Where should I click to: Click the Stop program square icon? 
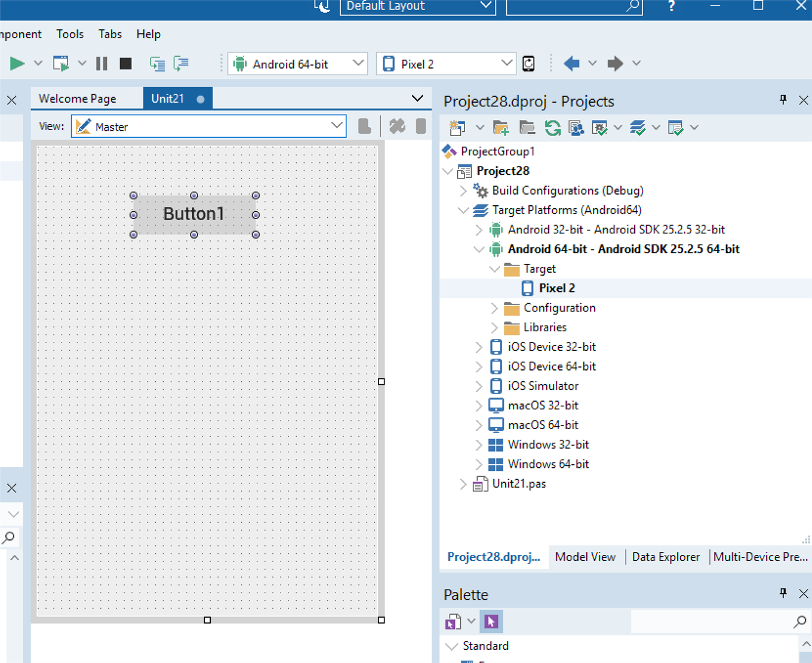(x=125, y=63)
